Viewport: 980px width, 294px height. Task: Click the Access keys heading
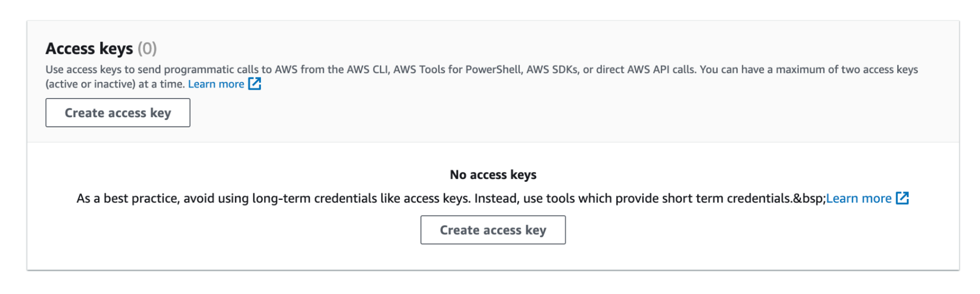coord(89,49)
